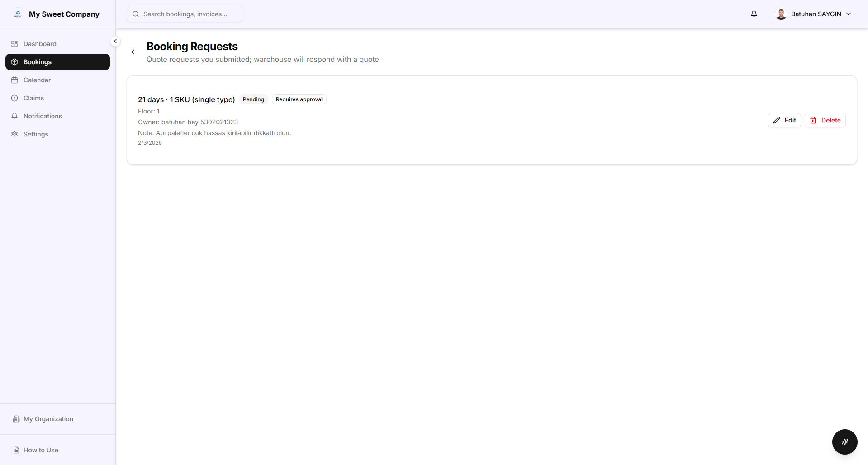The image size is (868, 465).
Task: Open the AI assistant sparkle button
Action: pos(845,442)
